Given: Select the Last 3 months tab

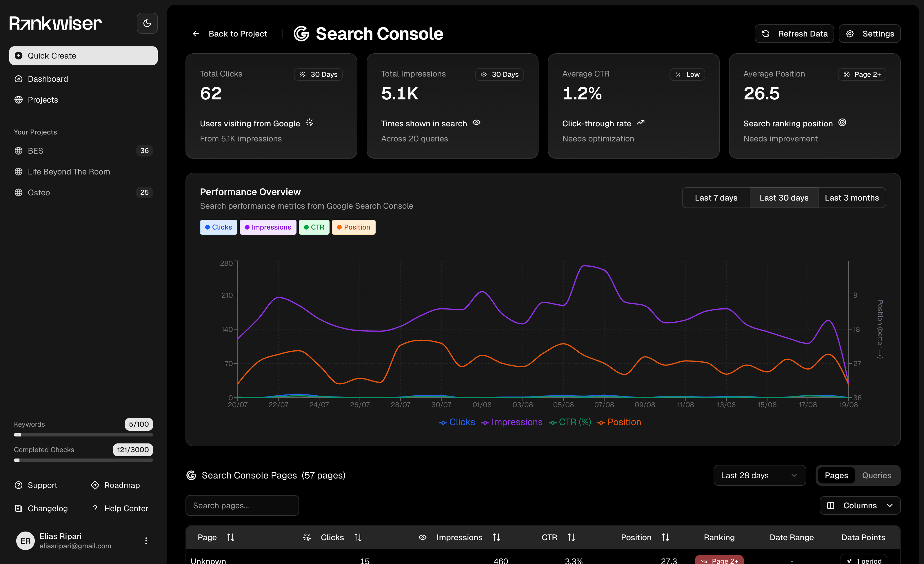Looking at the screenshot, I should [852, 198].
